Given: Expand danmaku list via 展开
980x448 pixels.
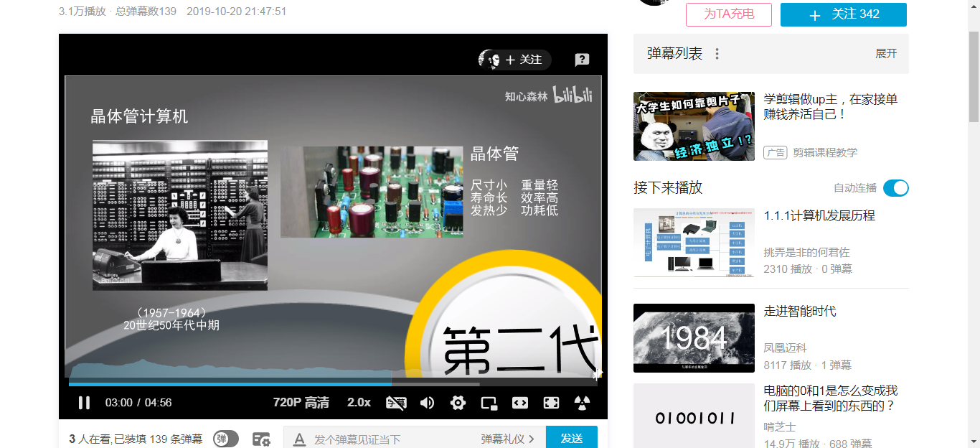Looking at the screenshot, I should pos(886,54).
